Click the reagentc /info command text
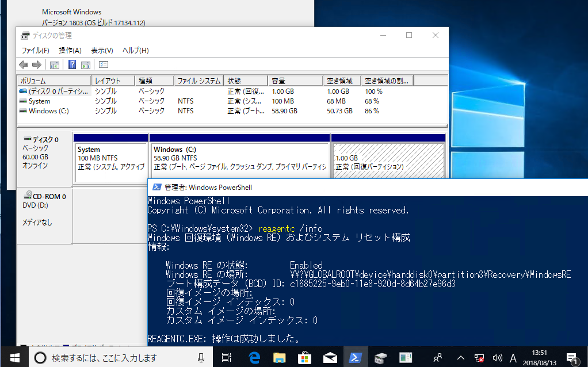The height and width of the screenshot is (367, 588). [x=291, y=229]
